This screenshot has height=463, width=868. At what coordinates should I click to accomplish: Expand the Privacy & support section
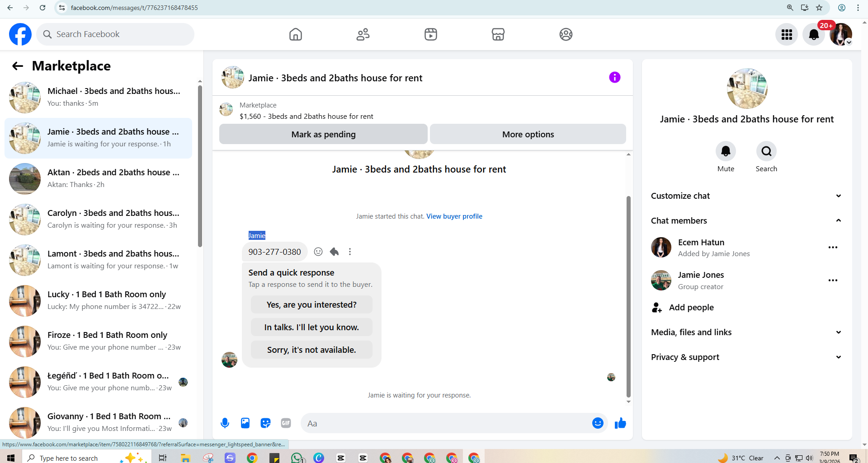pyautogui.click(x=747, y=357)
